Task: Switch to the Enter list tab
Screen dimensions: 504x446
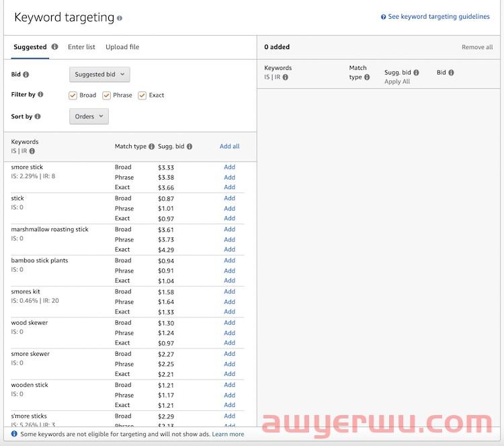Action: click(81, 47)
